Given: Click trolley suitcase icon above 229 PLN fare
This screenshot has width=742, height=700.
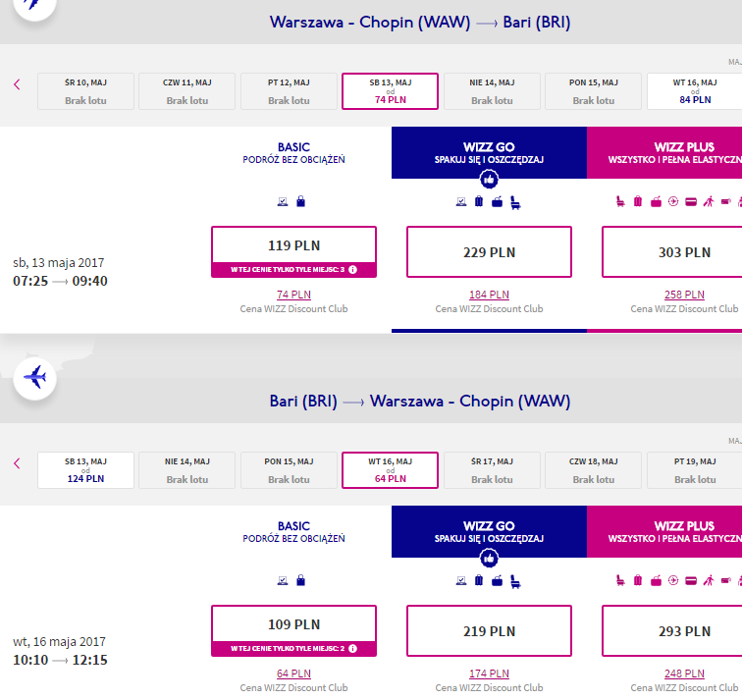Looking at the screenshot, I should point(479,201).
